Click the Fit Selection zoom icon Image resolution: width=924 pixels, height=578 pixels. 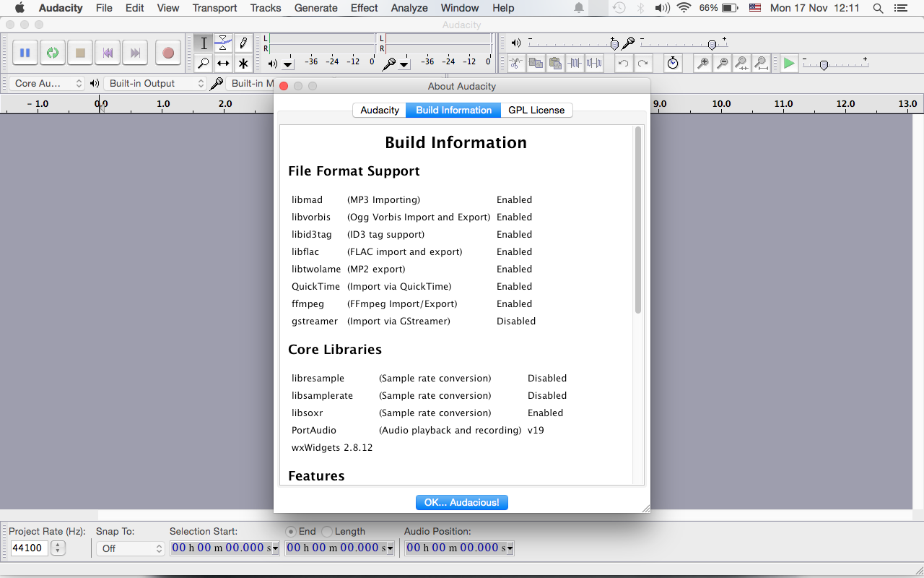pyautogui.click(x=741, y=63)
